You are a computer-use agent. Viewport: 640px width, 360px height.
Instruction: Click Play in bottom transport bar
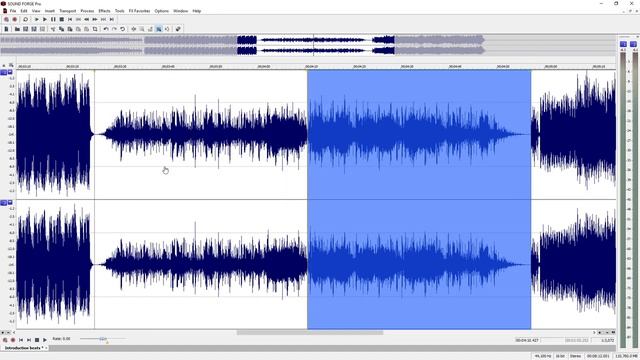[45, 340]
